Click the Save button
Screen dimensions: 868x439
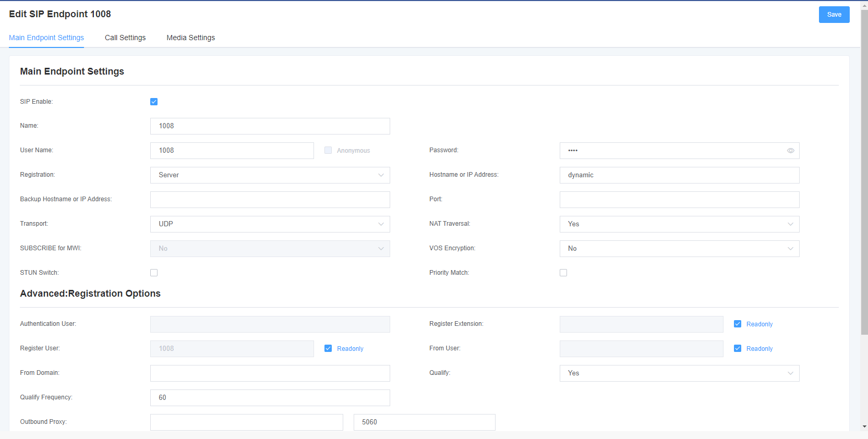tap(834, 15)
